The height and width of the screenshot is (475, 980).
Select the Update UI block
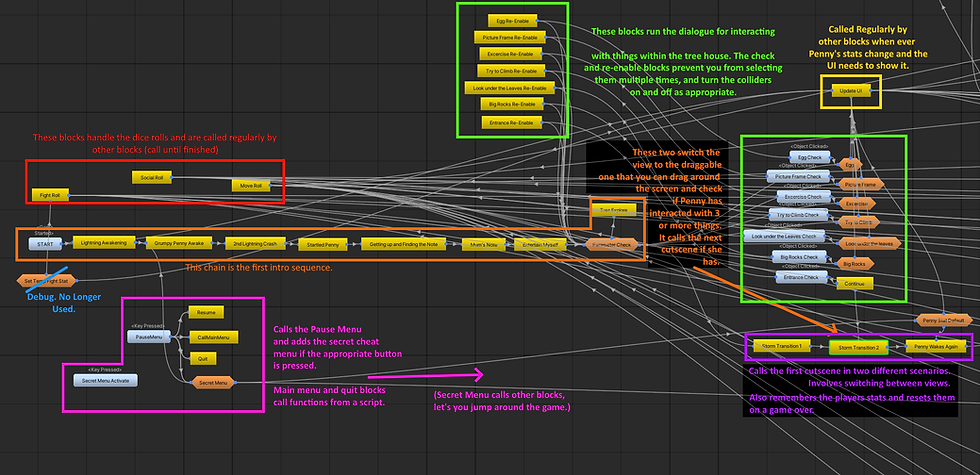(x=851, y=92)
